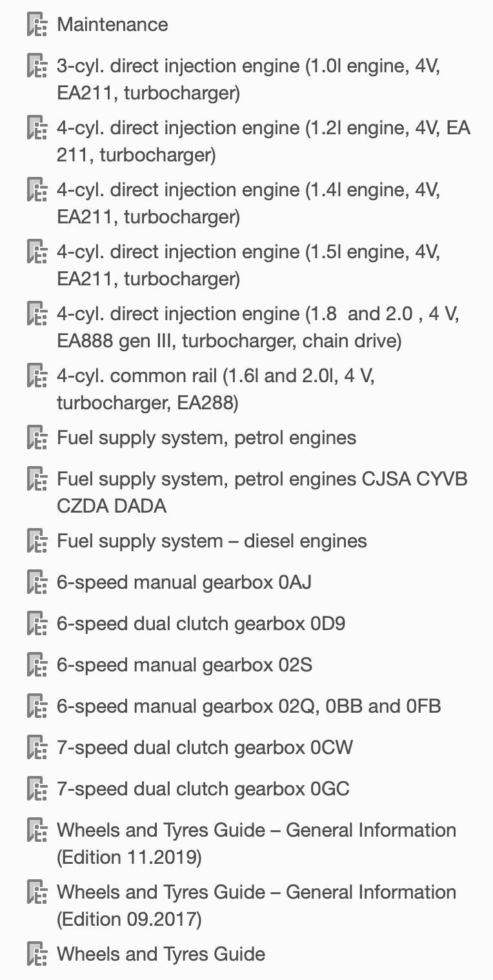Image resolution: width=493 pixels, height=980 pixels.
Task: Open the Maintenance document
Action: pyautogui.click(x=112, y=25)
